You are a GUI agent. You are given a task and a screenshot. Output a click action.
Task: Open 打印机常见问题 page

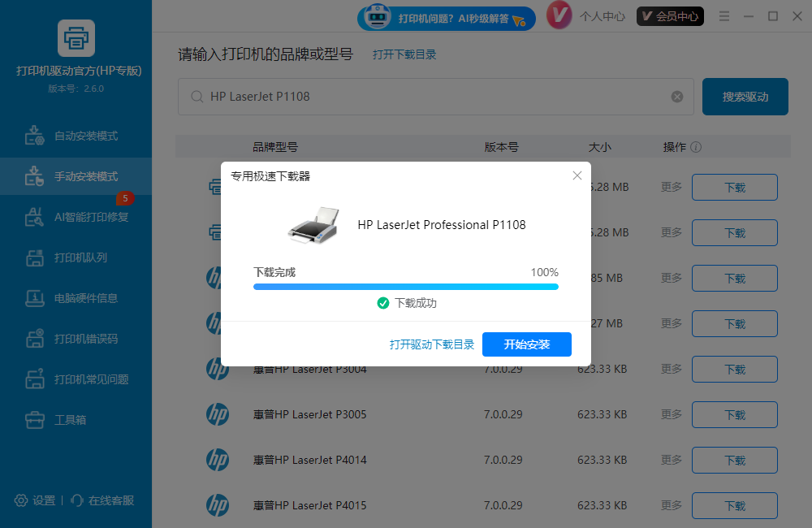coord(91,379)
